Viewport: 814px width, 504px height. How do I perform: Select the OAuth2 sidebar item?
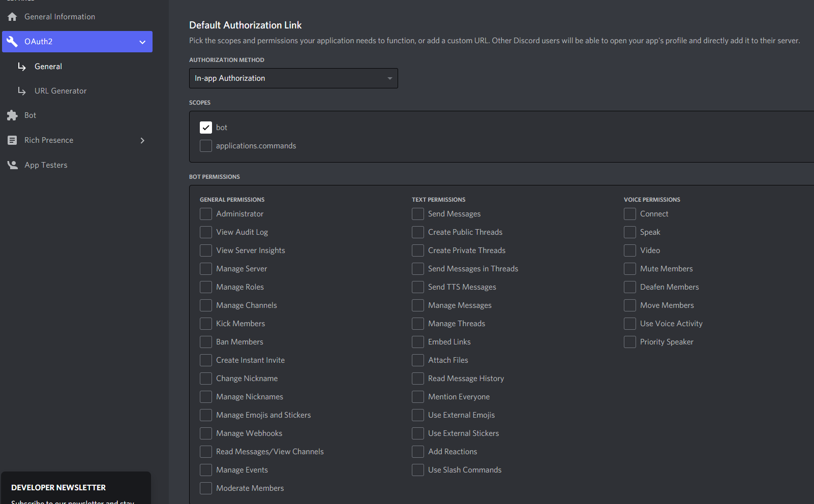click(77, 42)
